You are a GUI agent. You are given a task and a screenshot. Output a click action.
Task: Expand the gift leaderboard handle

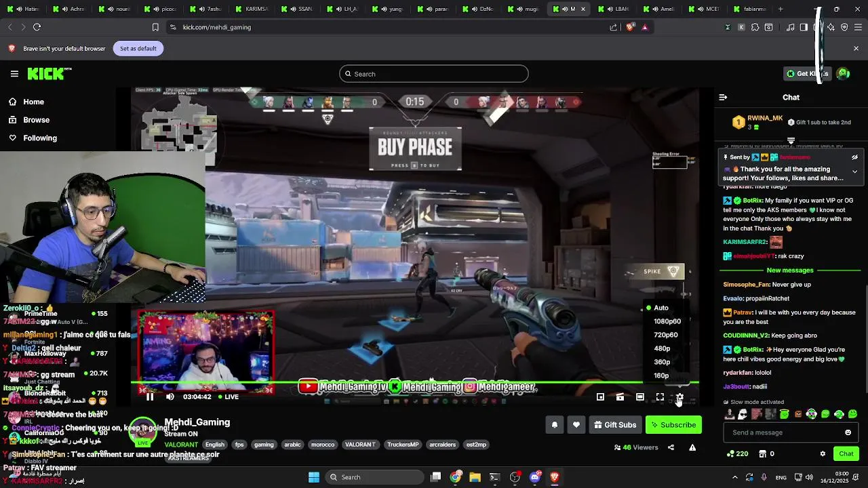(791, 141)
